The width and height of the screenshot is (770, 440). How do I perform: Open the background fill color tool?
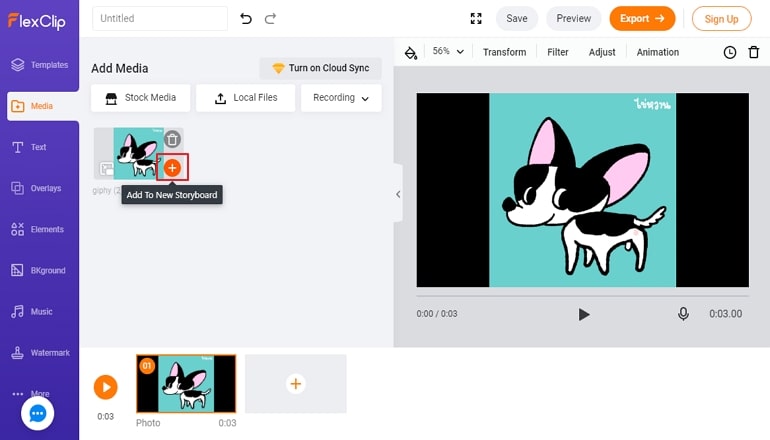click(411, 52)
